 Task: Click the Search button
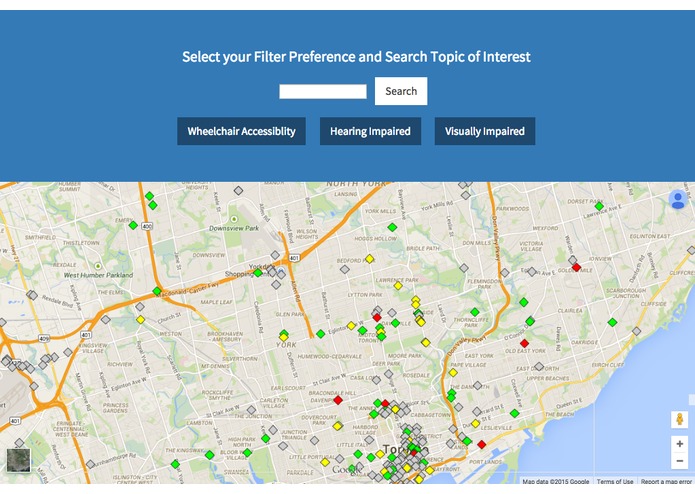click(x=401, y=91)
